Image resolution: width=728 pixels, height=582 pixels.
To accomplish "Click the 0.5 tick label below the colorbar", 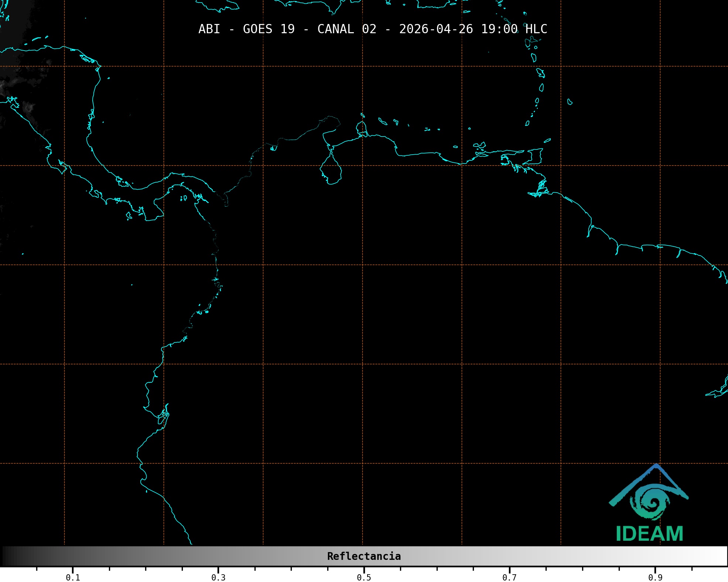I will (364, 578).
